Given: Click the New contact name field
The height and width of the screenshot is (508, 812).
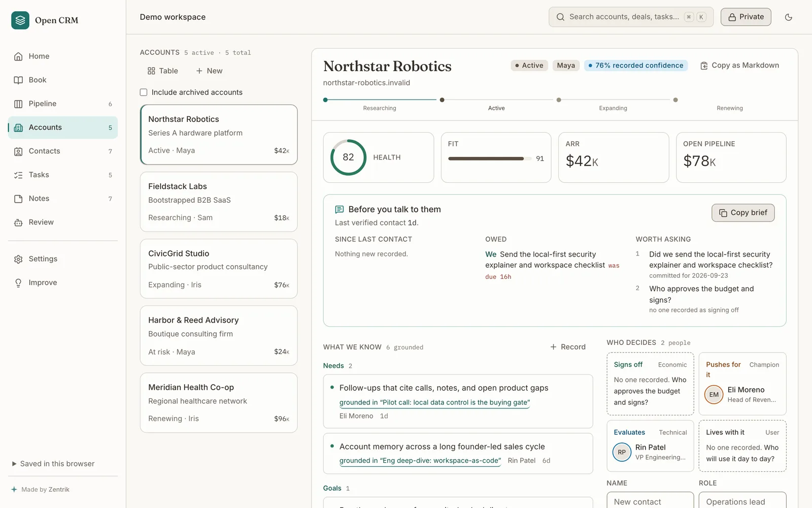Looking at the screenshot, I should pyautogui.click(x=650, y=500).
